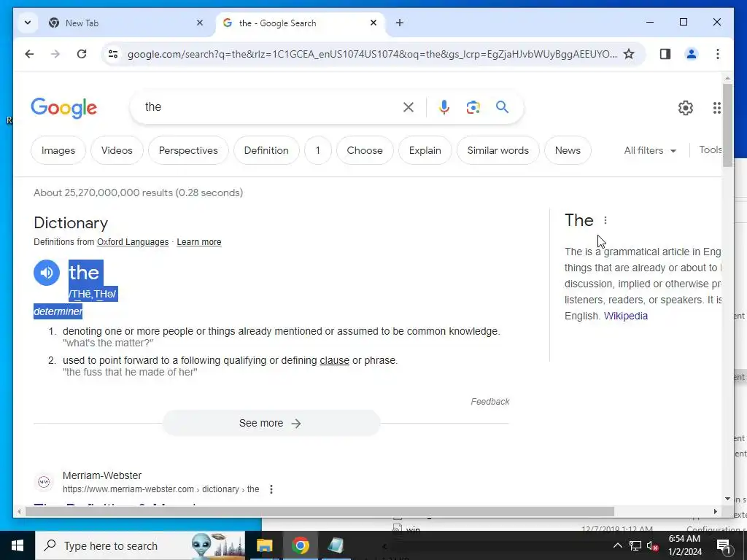Select the Similar words chip
747x560 pixels.
click(x=498, y=150)
